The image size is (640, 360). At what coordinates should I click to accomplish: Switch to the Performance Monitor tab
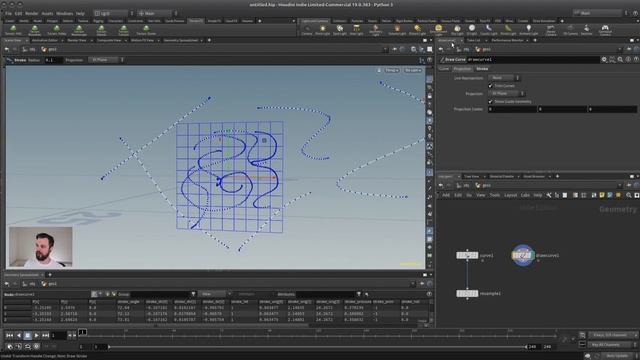(x=507, y=40)
